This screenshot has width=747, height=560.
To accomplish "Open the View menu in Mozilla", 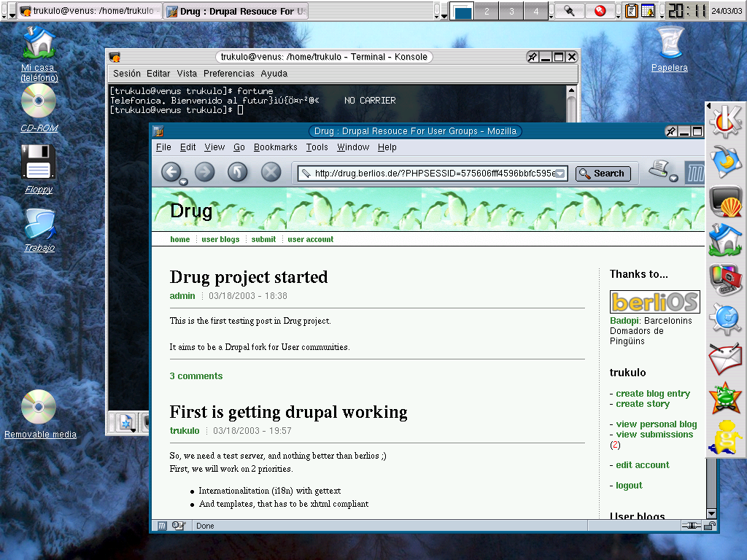I will coord(214,147).
